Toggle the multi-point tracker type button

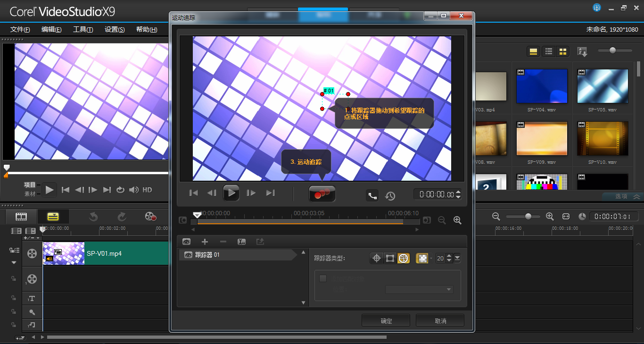pyautogui.click(x=403, y=258)
